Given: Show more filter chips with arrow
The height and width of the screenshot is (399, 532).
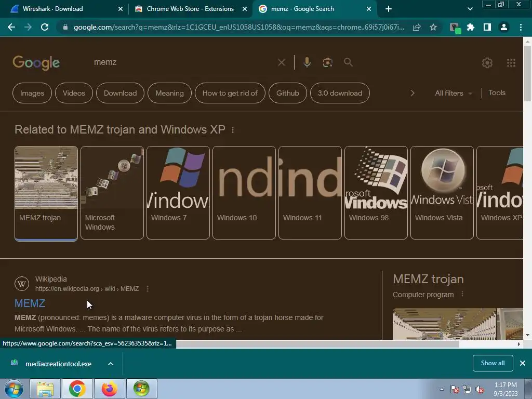Looking at the screenshot, I should (x=412, y=93).
